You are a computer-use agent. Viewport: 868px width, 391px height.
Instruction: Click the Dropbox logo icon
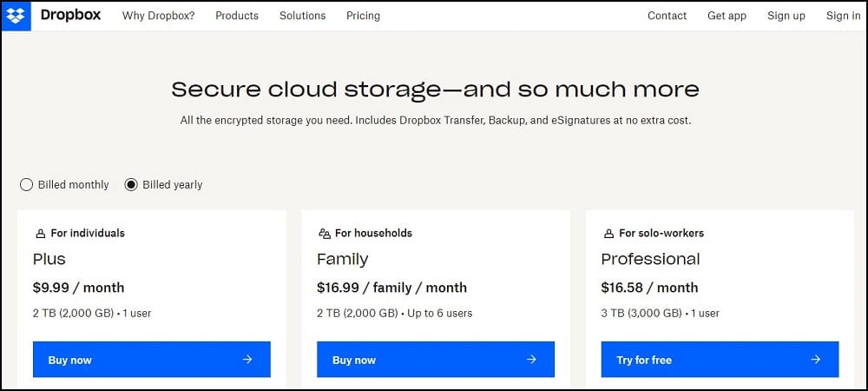click(x=16, y=16)
